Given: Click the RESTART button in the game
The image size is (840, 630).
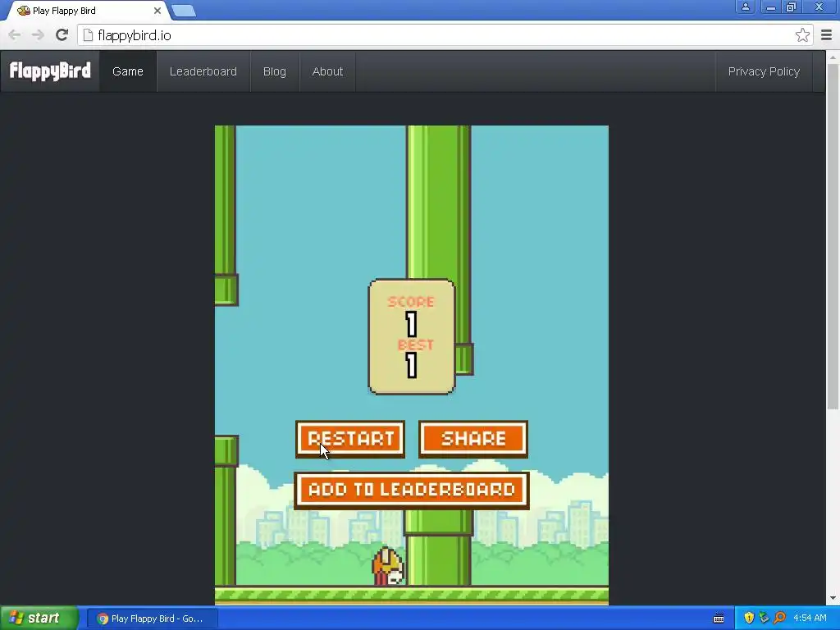Looking at the screenshot, I should 349,440.
